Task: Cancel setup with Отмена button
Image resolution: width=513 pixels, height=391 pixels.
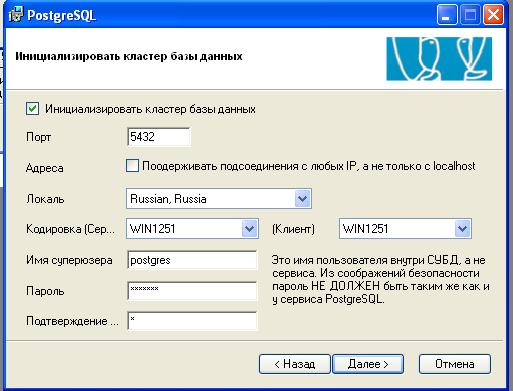Action: (455, 364)
